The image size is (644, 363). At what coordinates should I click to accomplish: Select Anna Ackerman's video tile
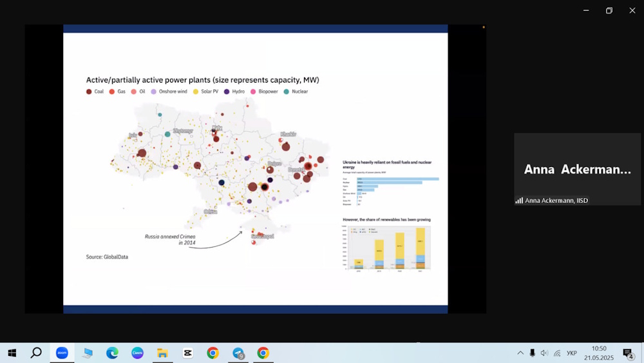[x=577, y=169]
